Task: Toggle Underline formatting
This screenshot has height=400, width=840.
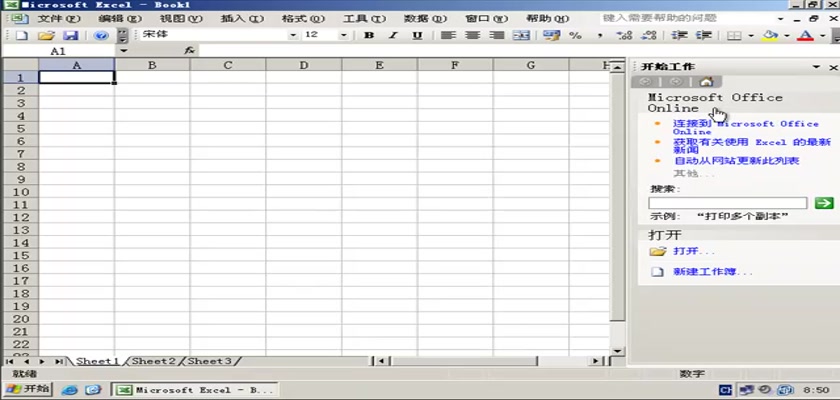Action: coord(418,35)
